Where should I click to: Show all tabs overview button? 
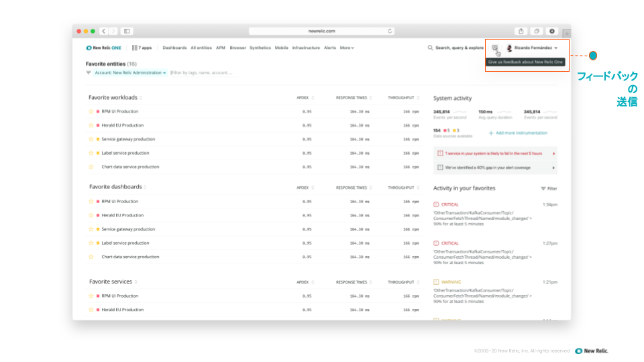537,32
